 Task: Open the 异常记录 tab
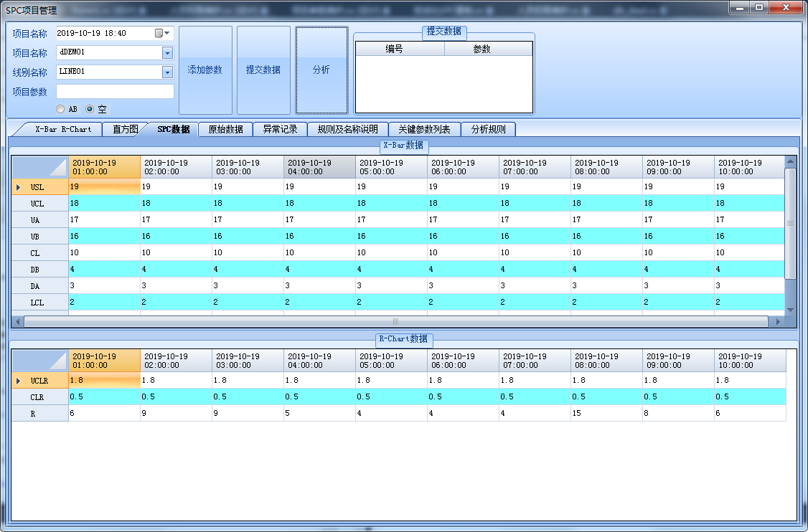pyautogui.click(x=280, y=130)
